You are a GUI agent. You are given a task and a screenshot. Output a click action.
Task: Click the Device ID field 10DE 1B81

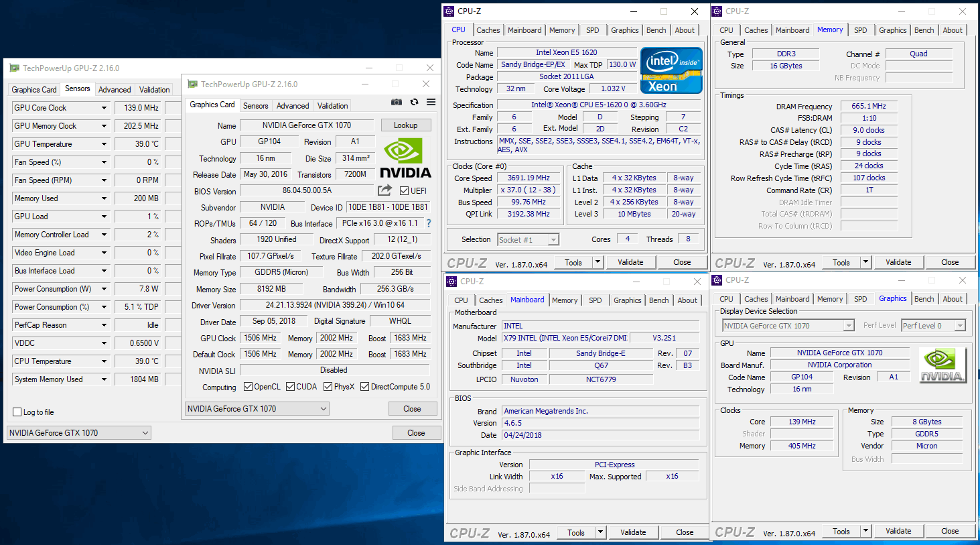387,207
